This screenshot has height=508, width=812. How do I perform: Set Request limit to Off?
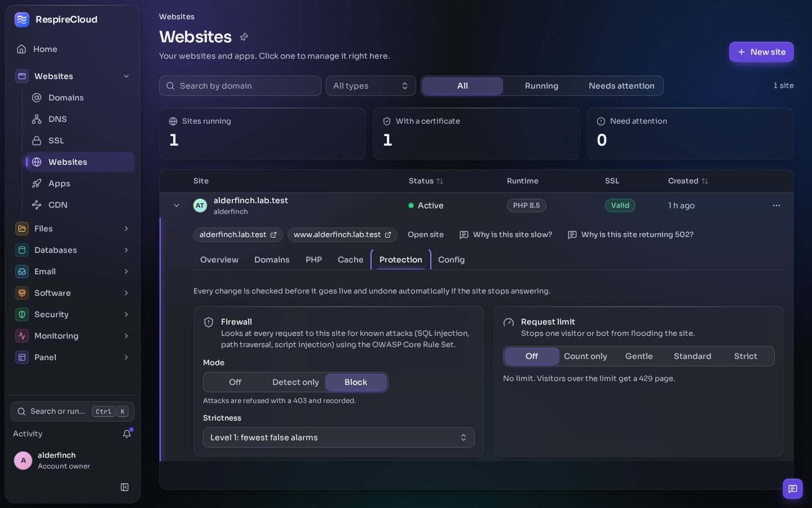click(532, 356)
